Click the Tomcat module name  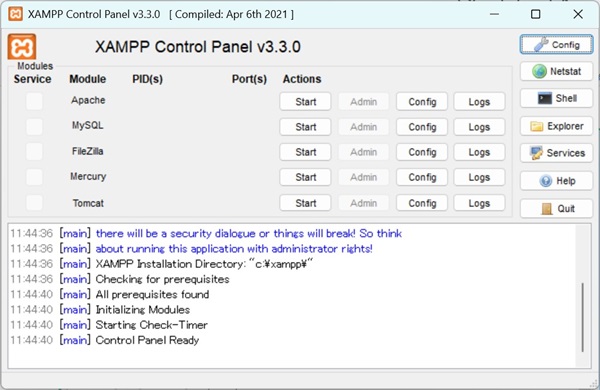[x=88, y=203]
